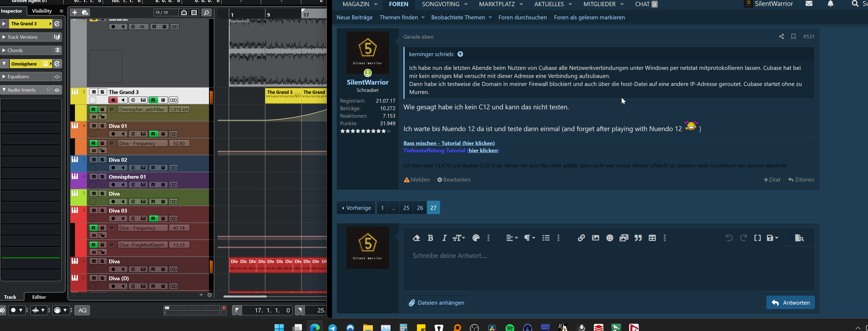This screenshot has height=331, width=868.
Task: Click the Antworten reply button
Action: tap(790, 303)
